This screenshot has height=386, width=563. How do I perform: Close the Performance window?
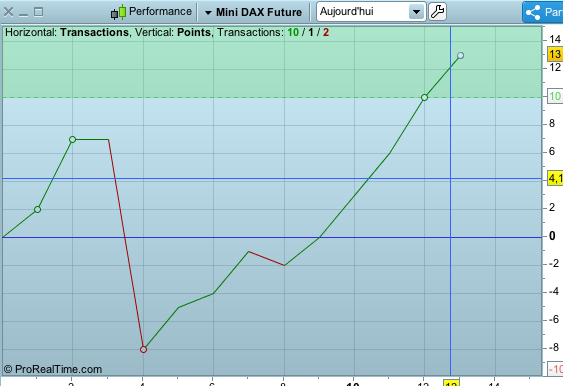pos(8,12)
